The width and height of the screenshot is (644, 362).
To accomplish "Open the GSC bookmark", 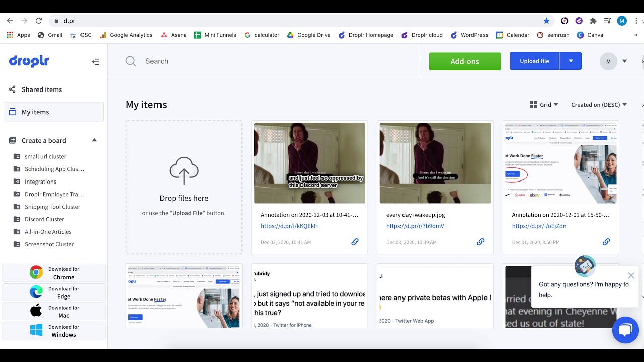I will pyautogui.click(x=80, y=35).
